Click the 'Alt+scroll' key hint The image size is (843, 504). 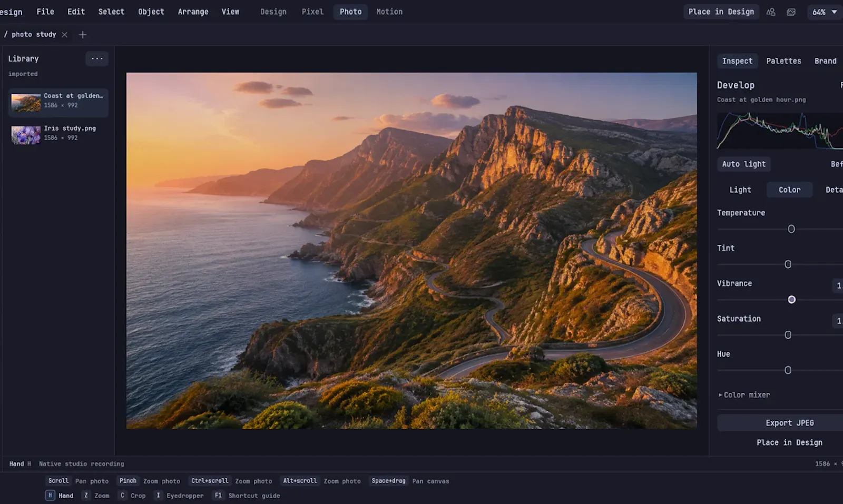[x=300, y=481]
